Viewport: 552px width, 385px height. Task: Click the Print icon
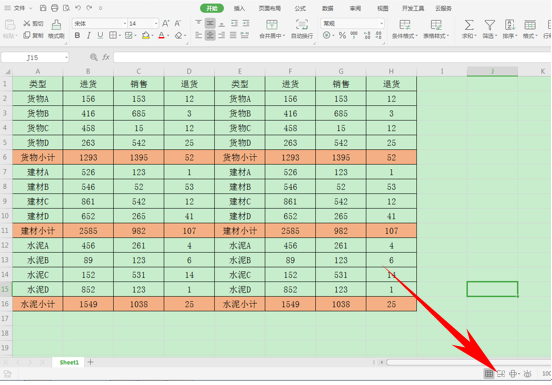point(55,8)
